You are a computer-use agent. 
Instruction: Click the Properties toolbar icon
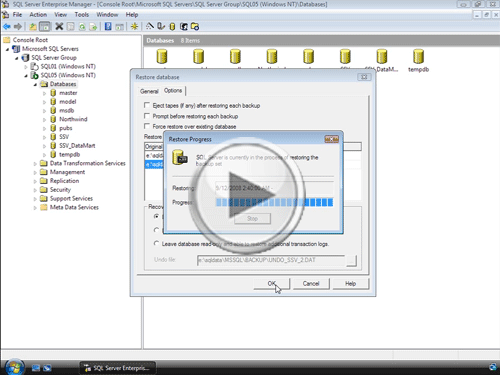71,26
